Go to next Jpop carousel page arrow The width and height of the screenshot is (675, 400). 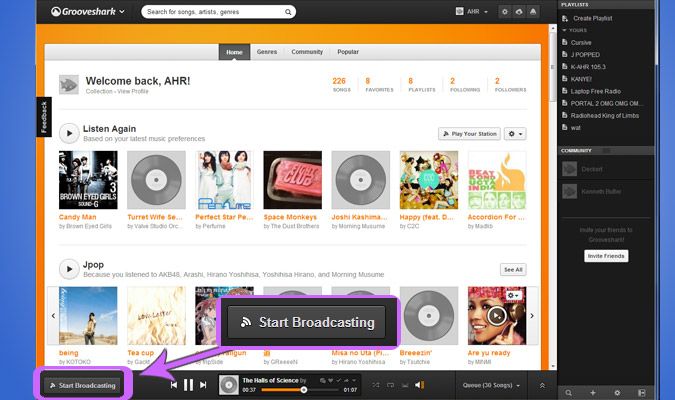pos(532,316)
